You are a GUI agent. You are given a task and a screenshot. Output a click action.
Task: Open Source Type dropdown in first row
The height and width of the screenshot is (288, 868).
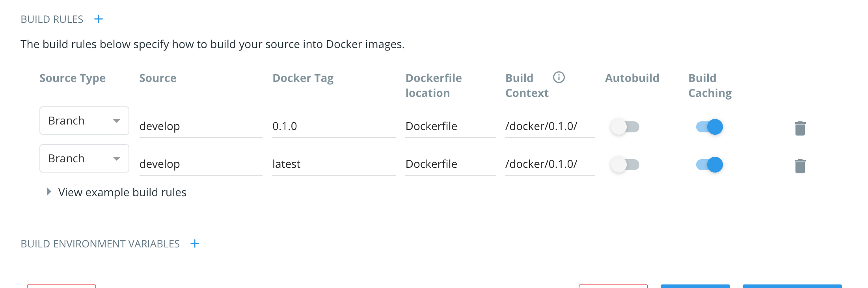pos(84,121)
